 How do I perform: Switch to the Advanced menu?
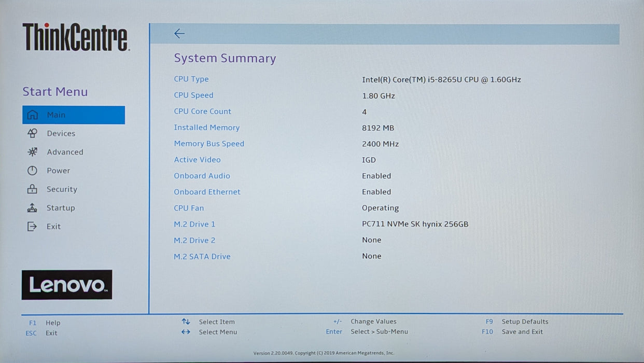point(65,152)
